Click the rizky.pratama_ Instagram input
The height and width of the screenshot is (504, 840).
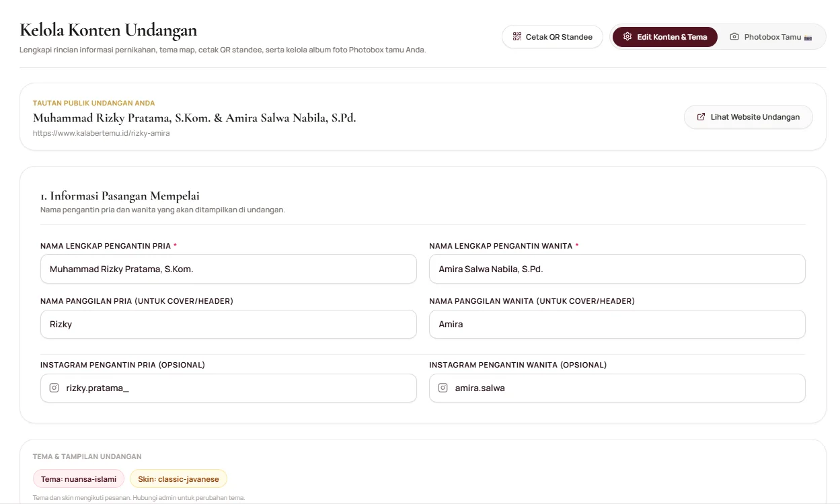[229, 388]
